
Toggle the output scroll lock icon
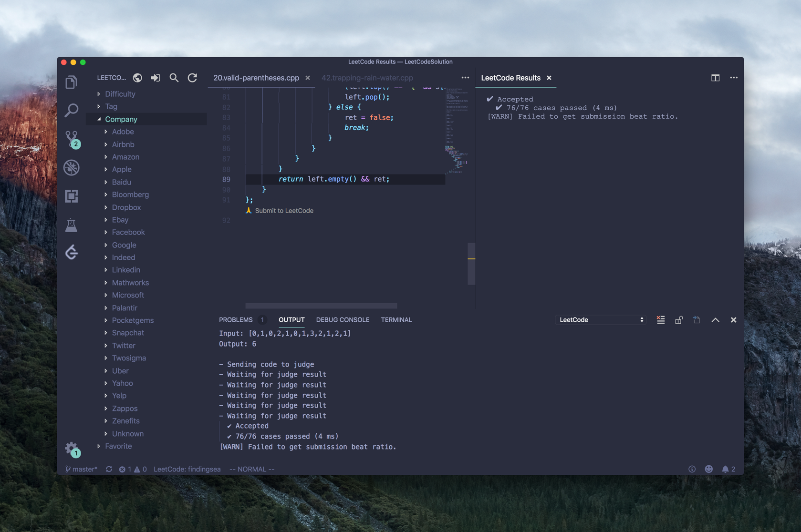(678, 320)
